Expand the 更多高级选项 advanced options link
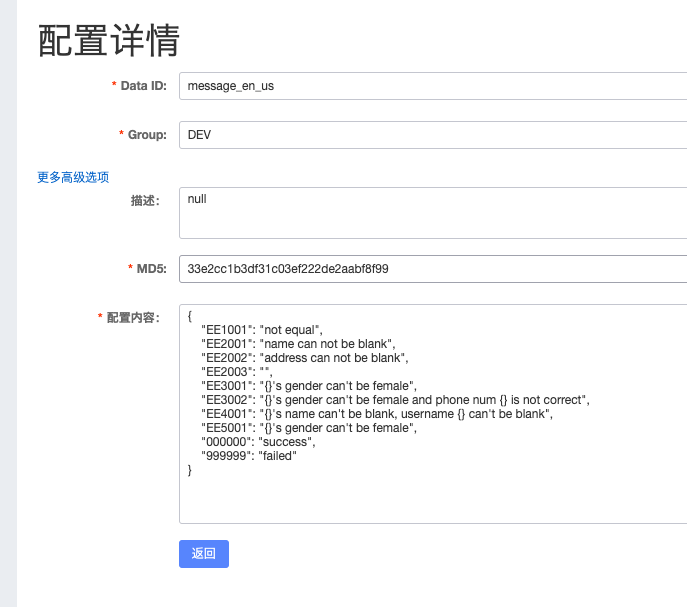This screenshot has height=607, width=687. (73, 177)
